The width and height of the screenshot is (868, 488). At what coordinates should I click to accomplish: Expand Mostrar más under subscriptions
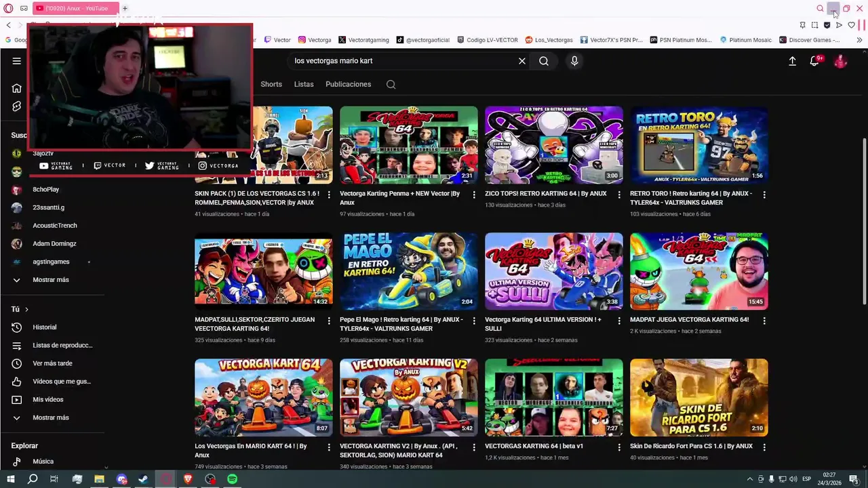coord(51,280)
